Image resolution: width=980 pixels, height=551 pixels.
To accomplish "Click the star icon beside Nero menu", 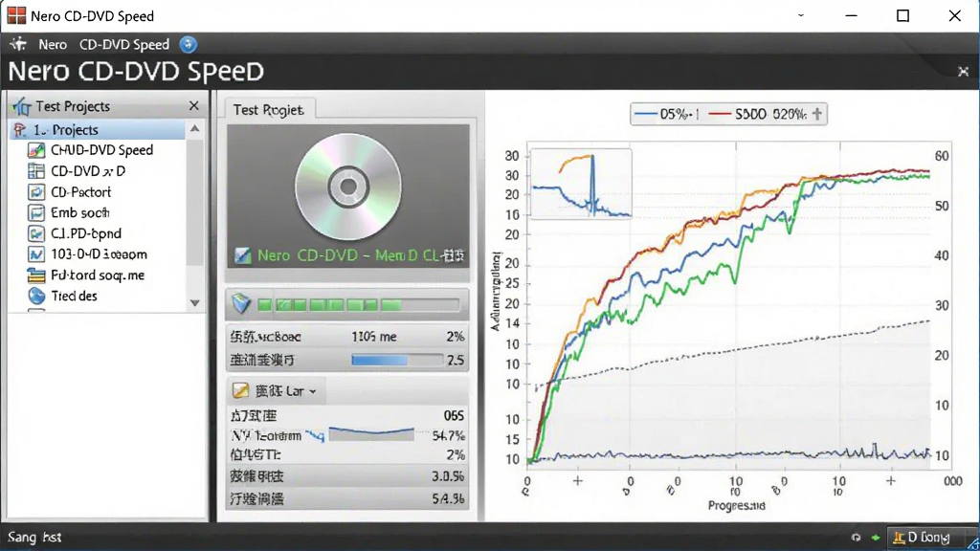I will 18,44.
